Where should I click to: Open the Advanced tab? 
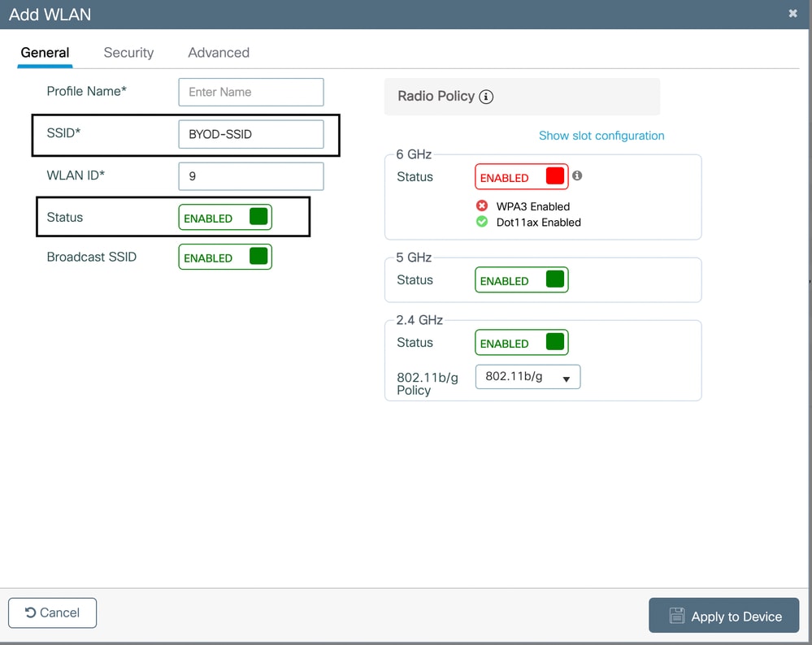[x=218, y=52]
